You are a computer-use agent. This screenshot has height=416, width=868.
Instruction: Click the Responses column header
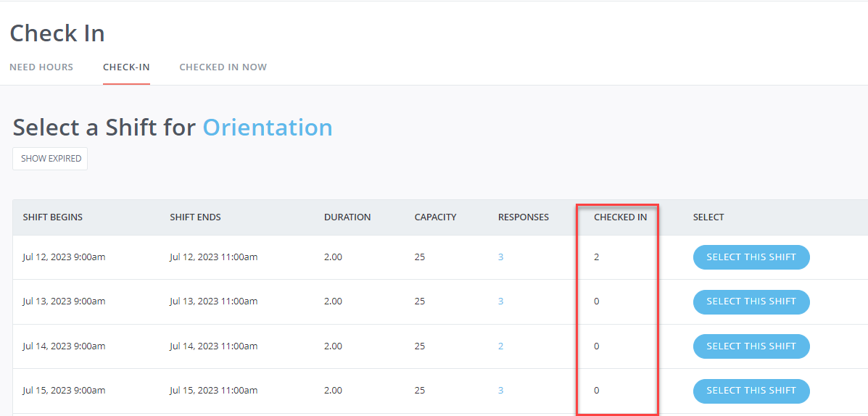[x=524, y=217]
